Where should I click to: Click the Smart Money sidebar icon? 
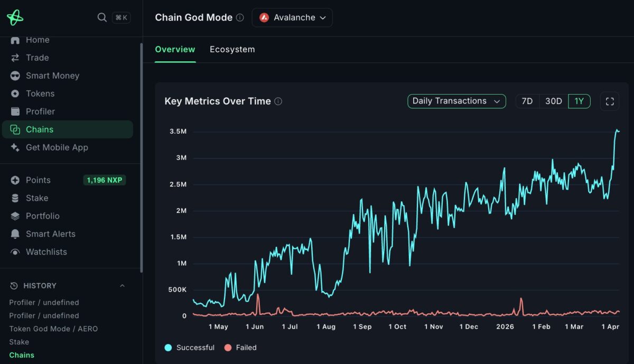(x=15, y=76)
